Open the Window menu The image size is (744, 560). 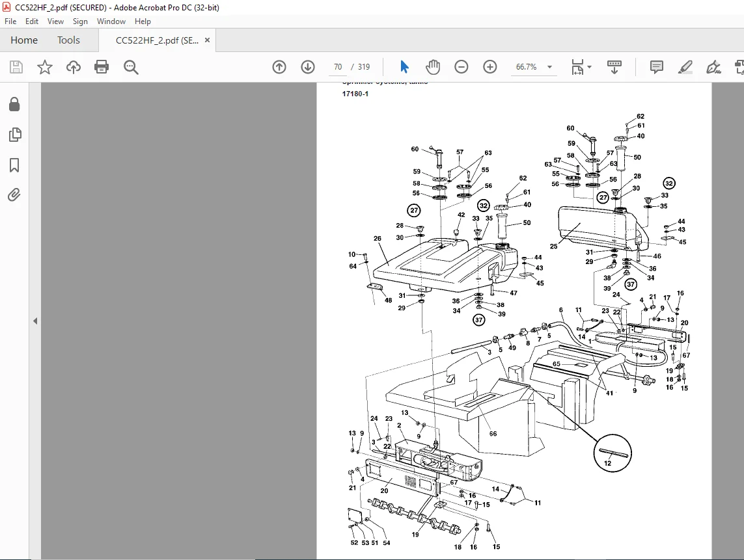click(111, 21)
